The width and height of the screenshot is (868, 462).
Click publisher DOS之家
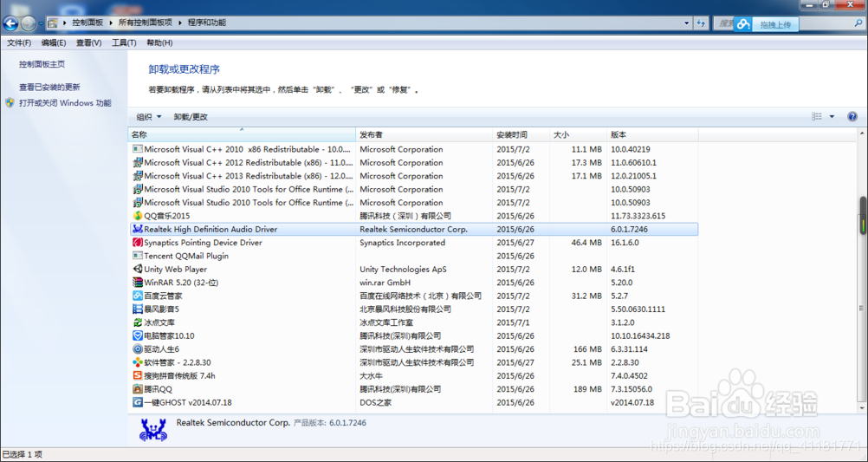[x=375, y=402]
